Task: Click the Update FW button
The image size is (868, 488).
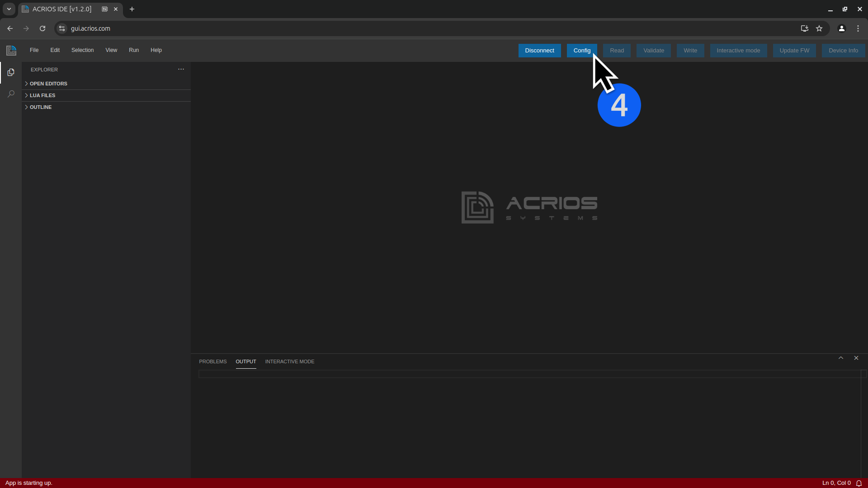Action: [x=795, y=50]
